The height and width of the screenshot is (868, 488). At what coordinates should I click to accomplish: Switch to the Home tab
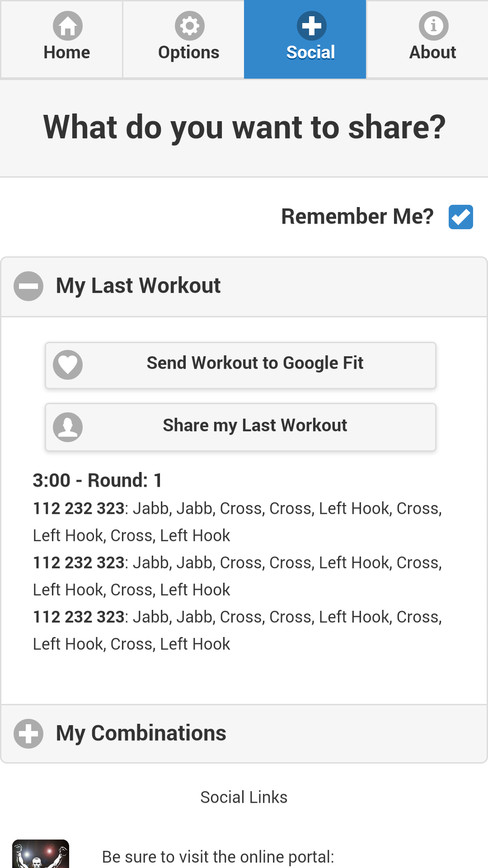point(61,39)
